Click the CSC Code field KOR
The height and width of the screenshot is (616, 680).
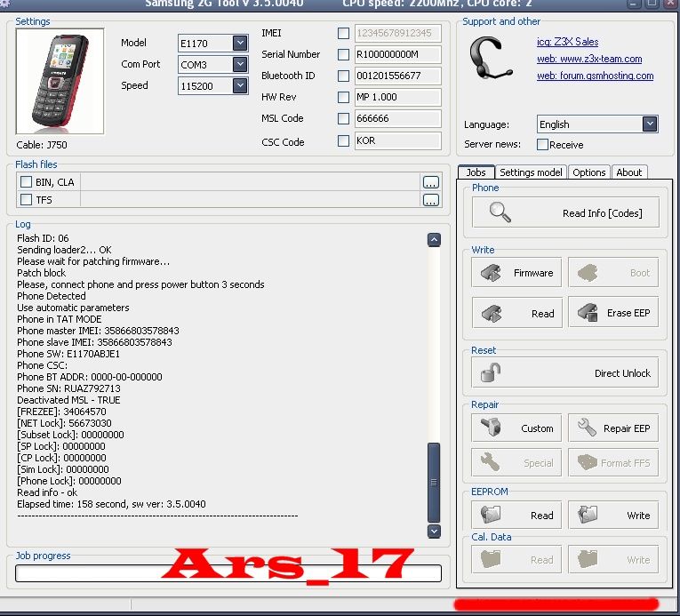(x=397, y=140)
